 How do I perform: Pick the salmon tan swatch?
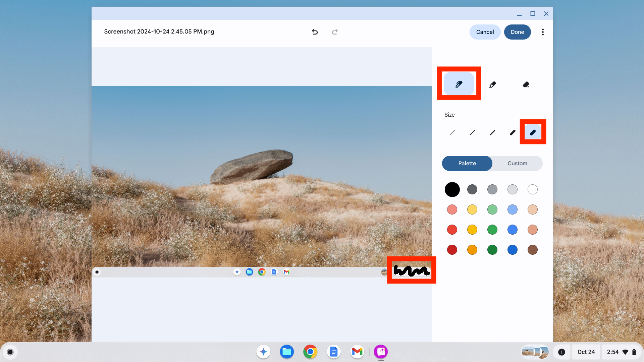tap(533, 230)
